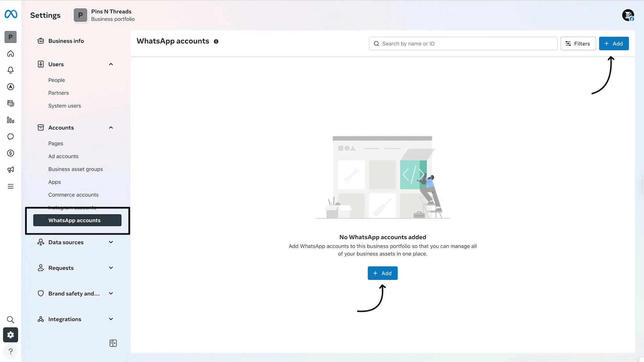
Task: Click the Meta logo icon
Action: pos(11,14)
